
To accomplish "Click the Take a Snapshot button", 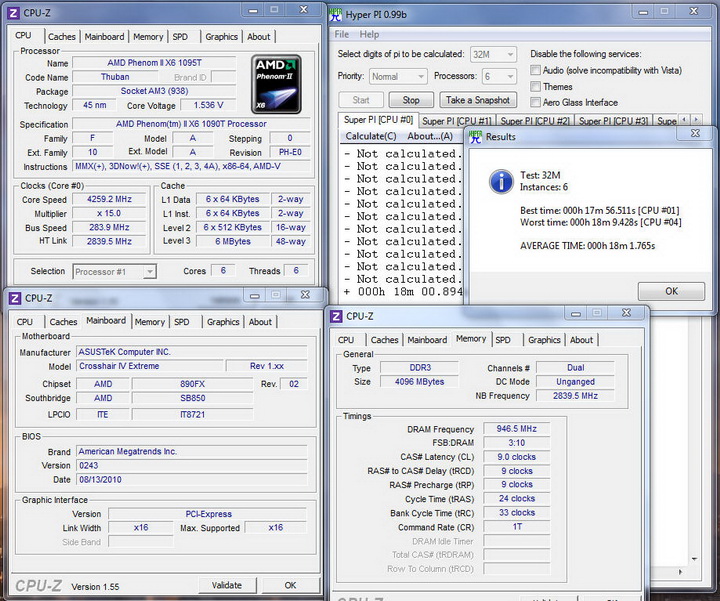I will pyautogui.click(x=478, y=100).
